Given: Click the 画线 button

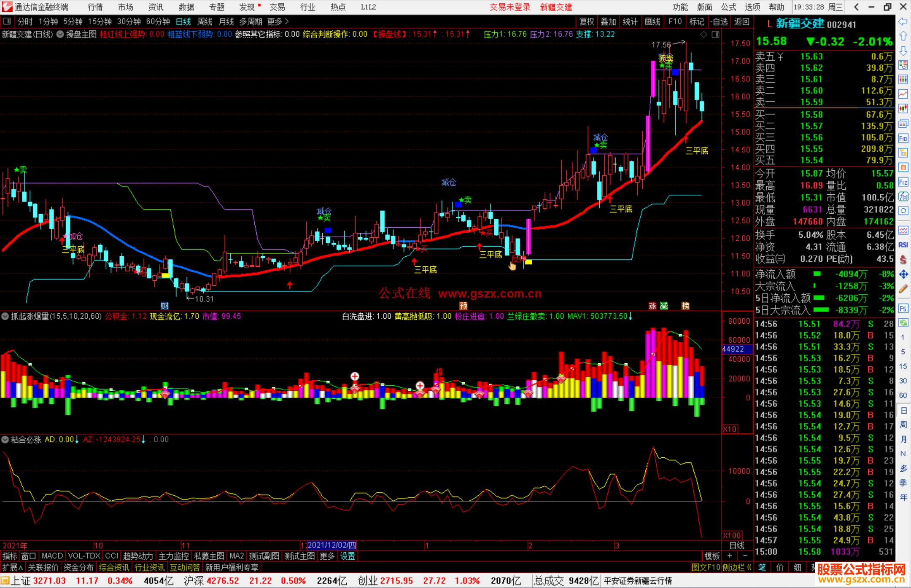Looking at the screenshot, I should [x=652, y=21].
